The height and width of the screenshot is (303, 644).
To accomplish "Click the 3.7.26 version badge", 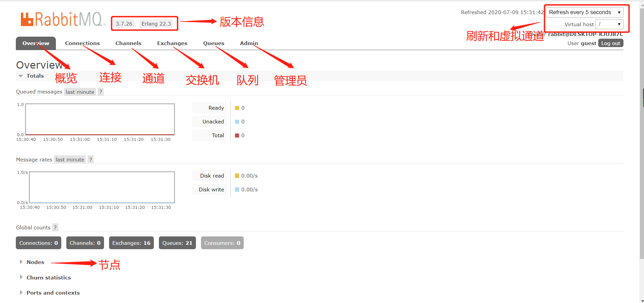I will tap(124, 24).
